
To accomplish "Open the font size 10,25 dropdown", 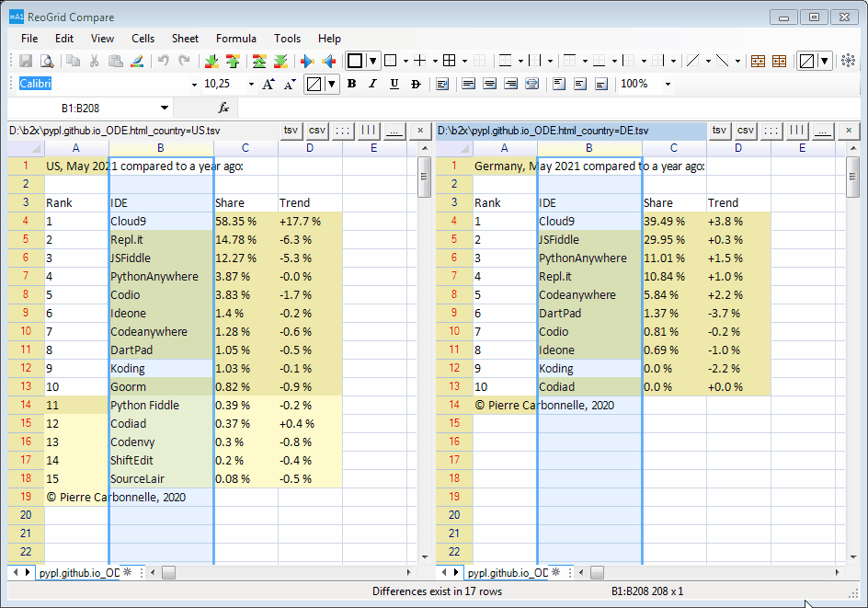I will 251,85.
